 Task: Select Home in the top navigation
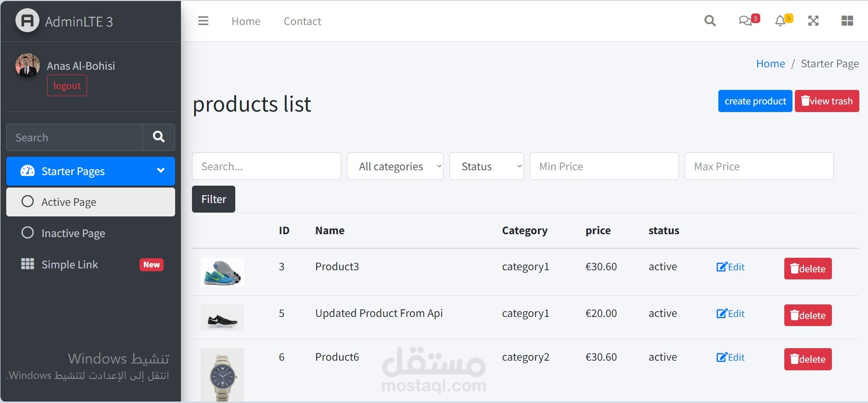[246, 21]
